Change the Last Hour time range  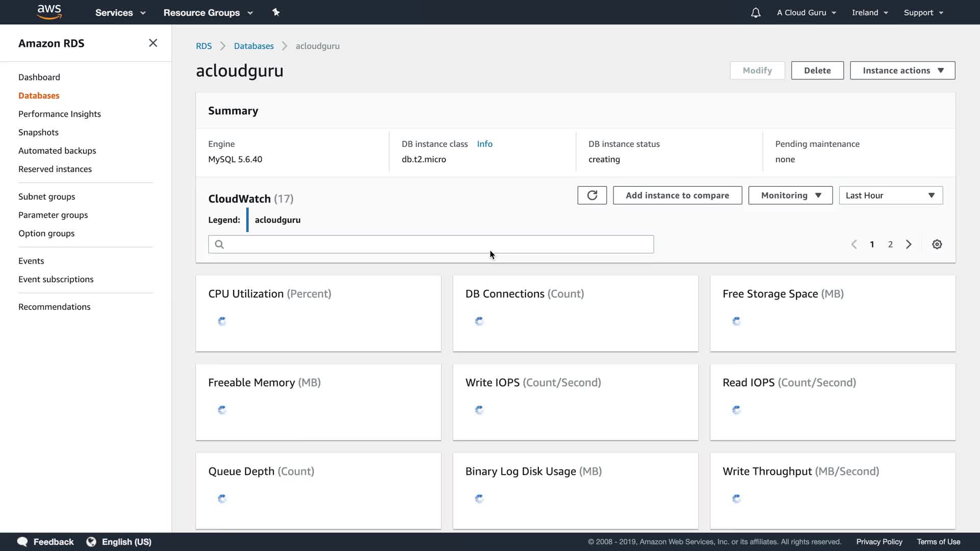[x=891, y=195]
